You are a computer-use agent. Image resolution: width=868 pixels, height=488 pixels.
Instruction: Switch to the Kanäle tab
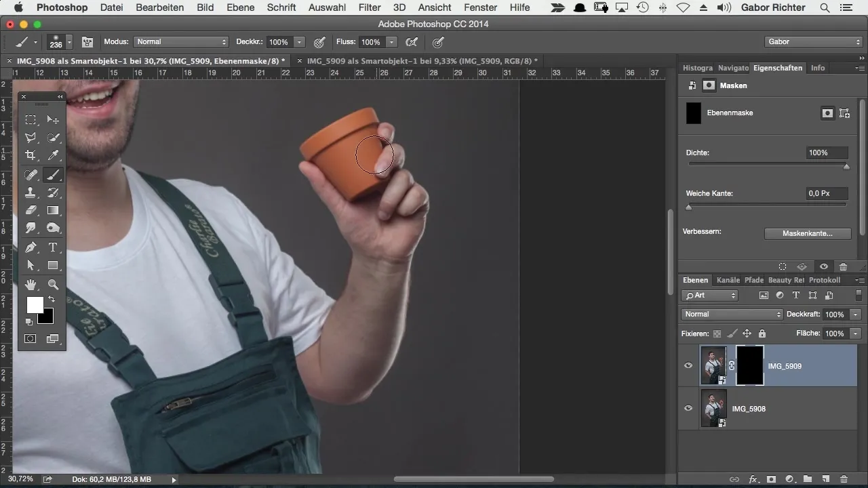(x=728, y=280)
